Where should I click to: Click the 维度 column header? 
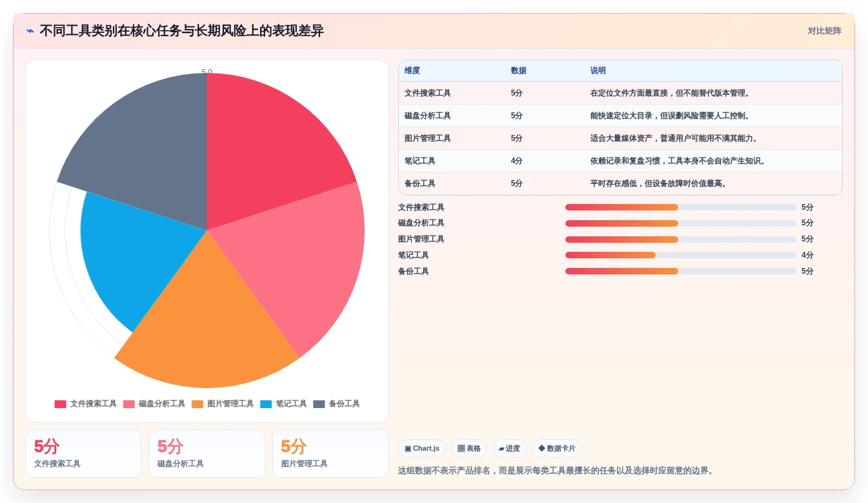click(x=412, y=71)
